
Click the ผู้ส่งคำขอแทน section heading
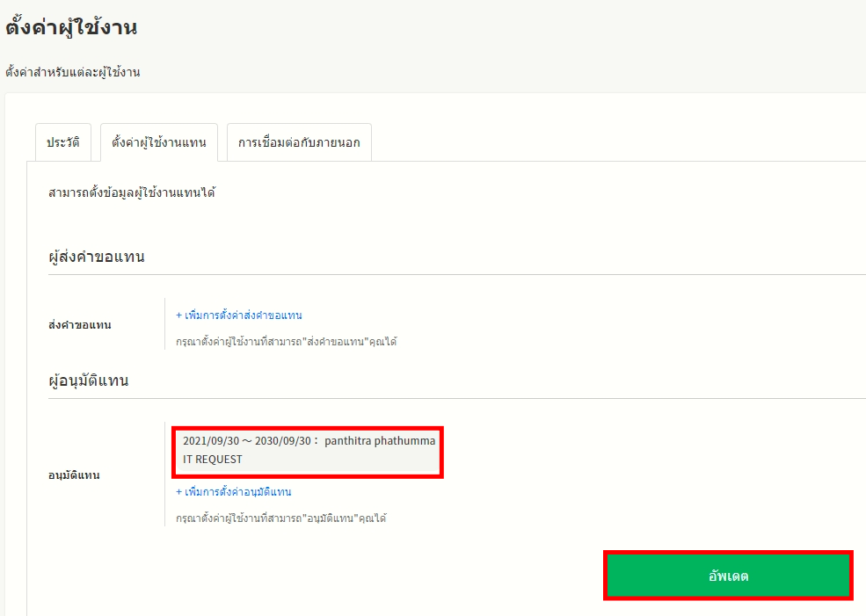pyautogui.click(x=97, y=257)
